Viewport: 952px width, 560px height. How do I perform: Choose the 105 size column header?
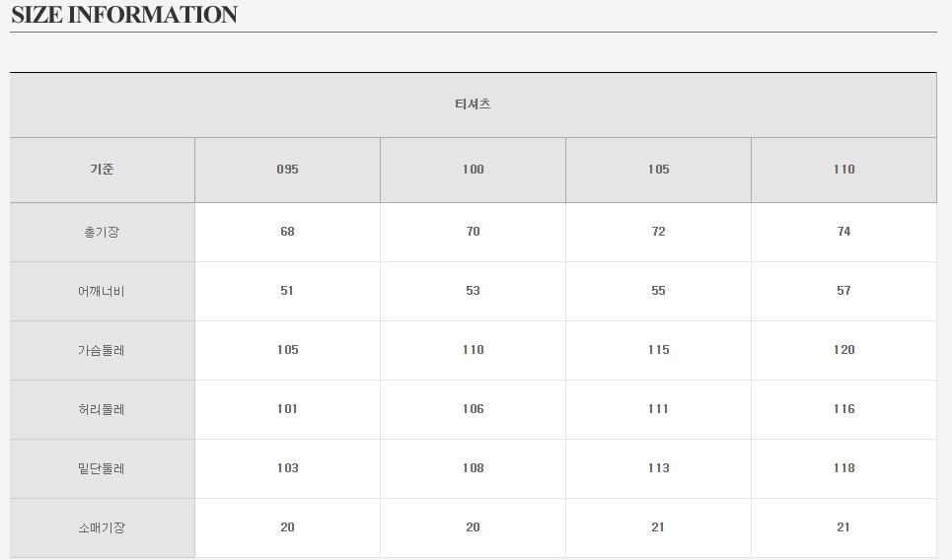[x=658, y=170]
